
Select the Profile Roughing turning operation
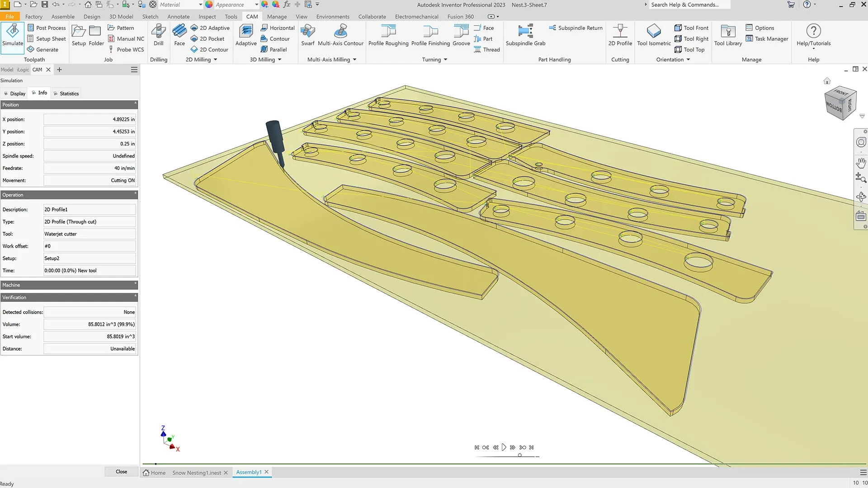[388, 35]
